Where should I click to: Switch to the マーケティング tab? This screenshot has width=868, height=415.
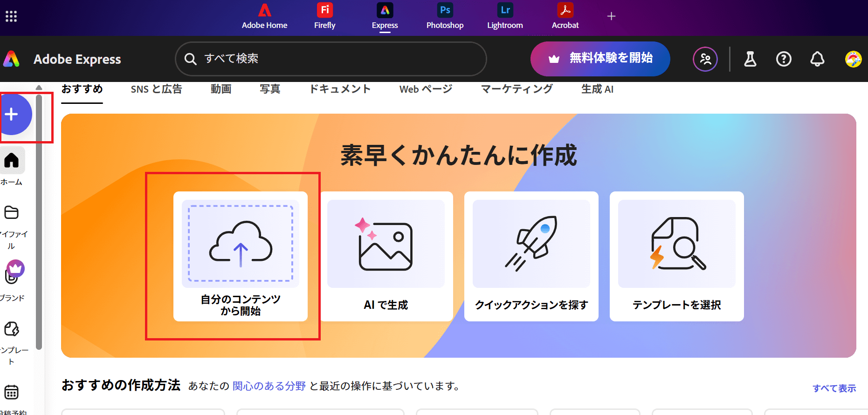click(x=517, y=89)
